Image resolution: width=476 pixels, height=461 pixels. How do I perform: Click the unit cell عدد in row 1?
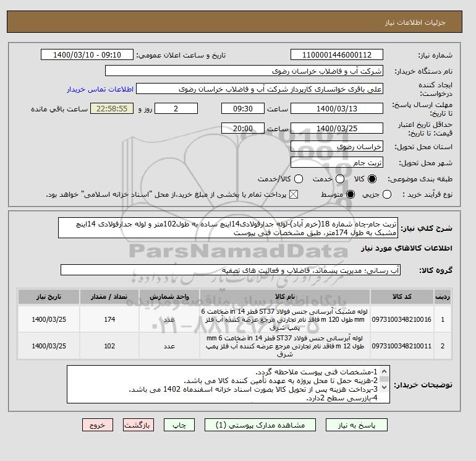coord(169,319)
